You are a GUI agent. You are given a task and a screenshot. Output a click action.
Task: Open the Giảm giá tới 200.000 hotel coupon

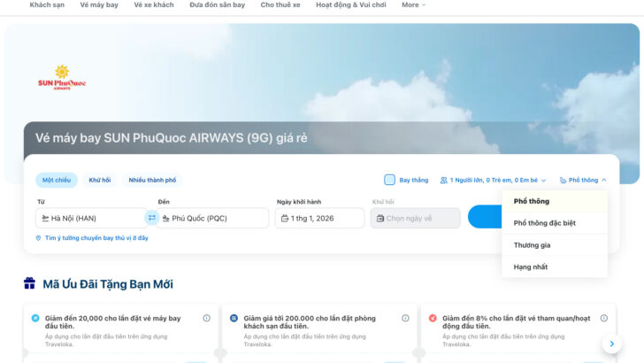(319, 332)
